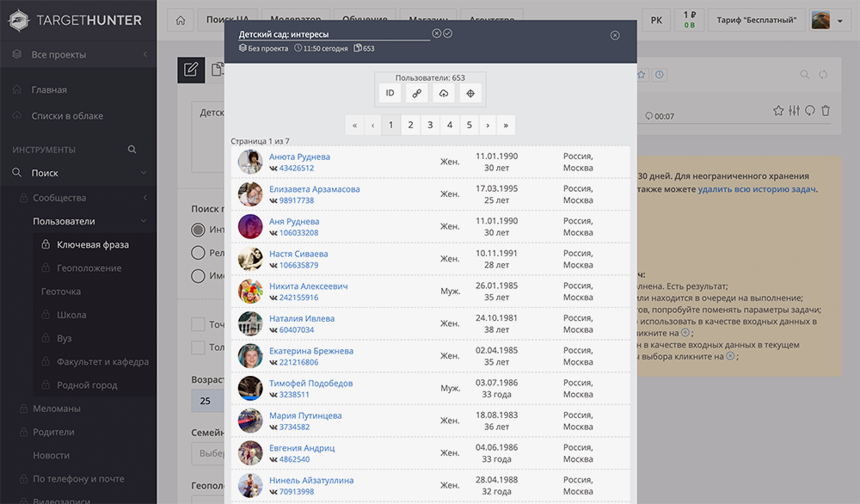The height and width of the screenshot is (504, 860).
Task: Expand the Сообщества sidebar section
Action: 144,198
